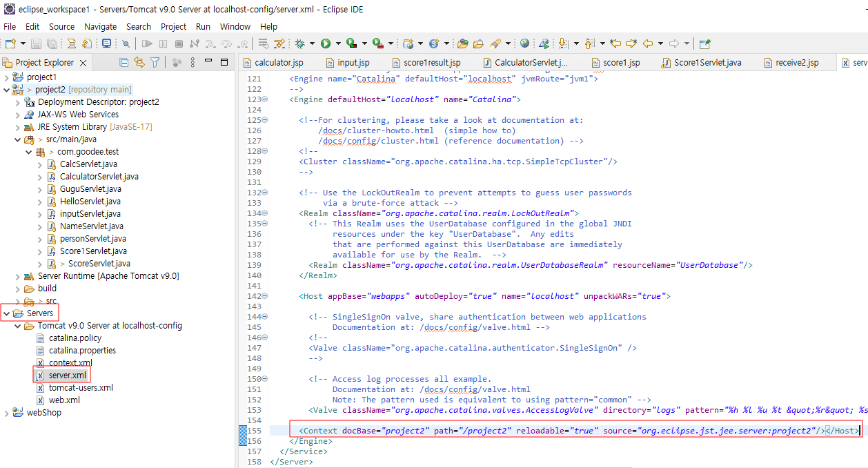This screenshot has height=468, width=868.
Task: Collapse the project2 tree node
Action: tap(6, 90)
